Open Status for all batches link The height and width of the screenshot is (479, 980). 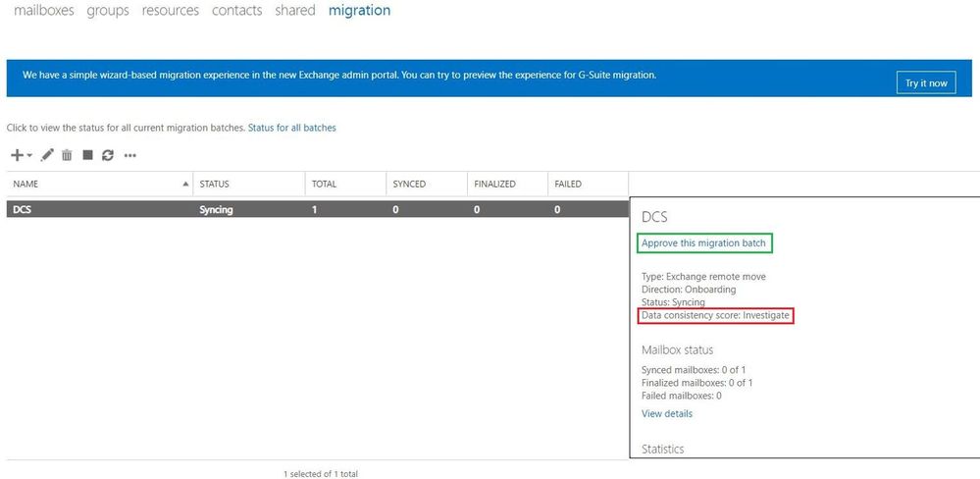point(292,128)
